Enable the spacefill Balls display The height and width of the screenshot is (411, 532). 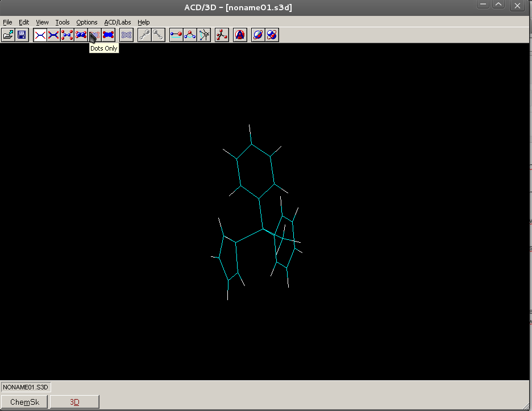click(x=108, y=35)
